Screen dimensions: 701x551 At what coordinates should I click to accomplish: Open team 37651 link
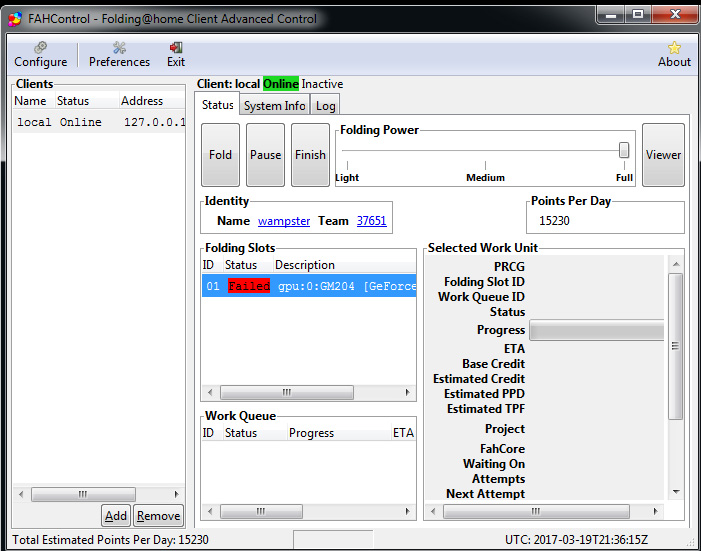372,221
